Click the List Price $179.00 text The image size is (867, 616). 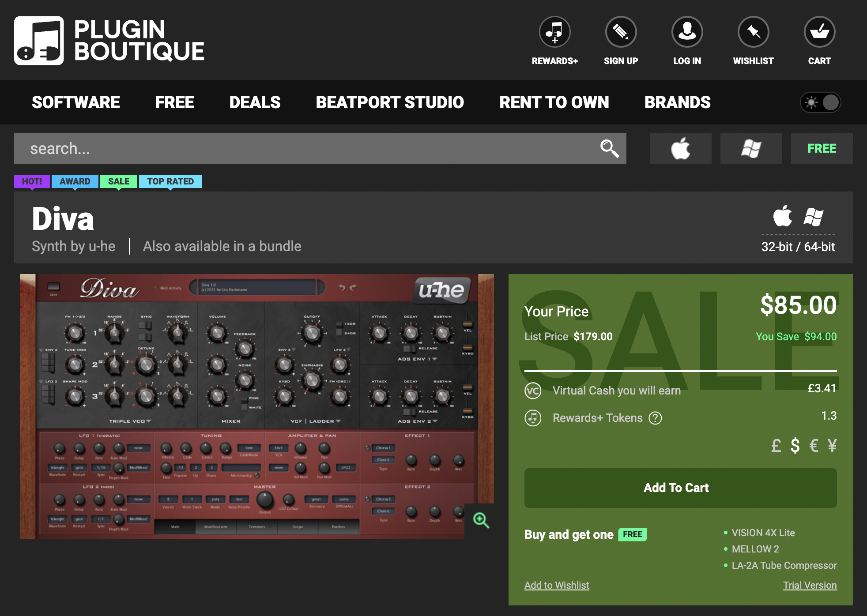coord(569,337)
